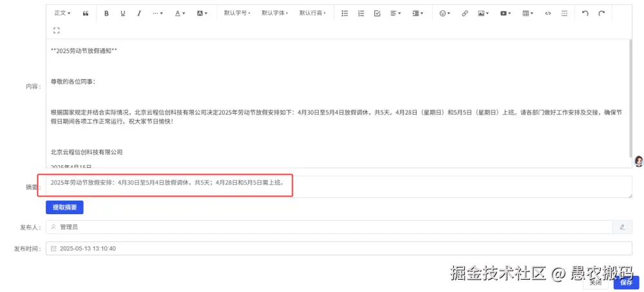
Task: Click the 发布时间 date field
Action: point(339,248)
